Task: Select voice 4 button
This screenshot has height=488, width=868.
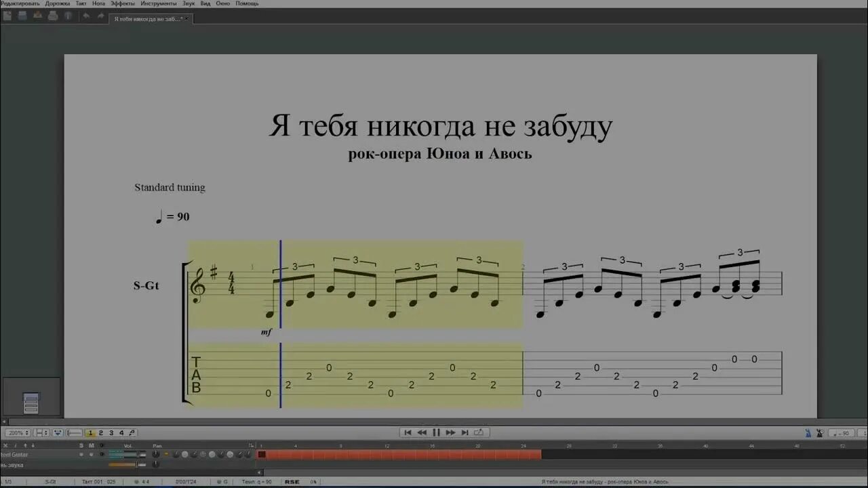Action: [x=121, y=432]
